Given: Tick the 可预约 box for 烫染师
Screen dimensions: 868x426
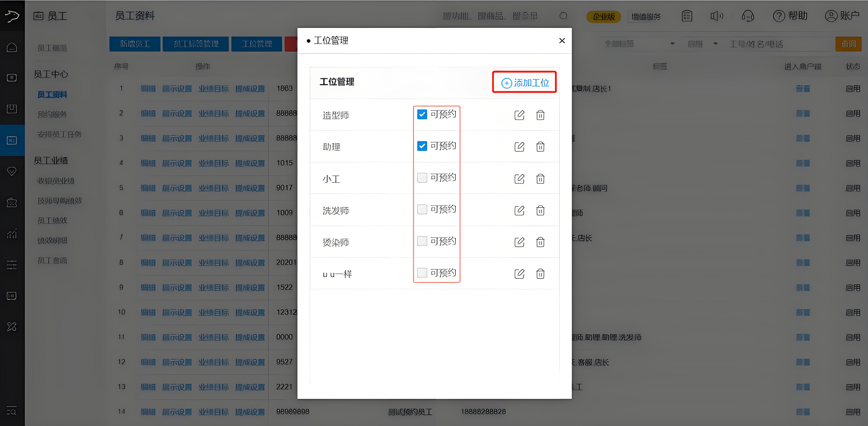Looking at the screenshot, I should [422, 241].
